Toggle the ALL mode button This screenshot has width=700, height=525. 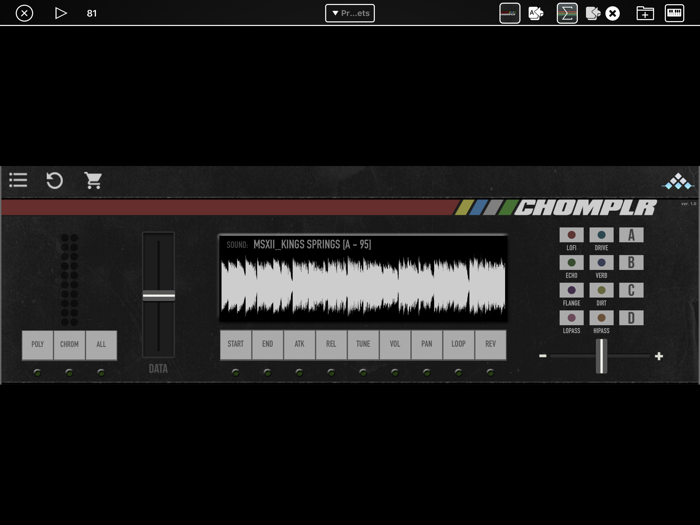(101, 345)
